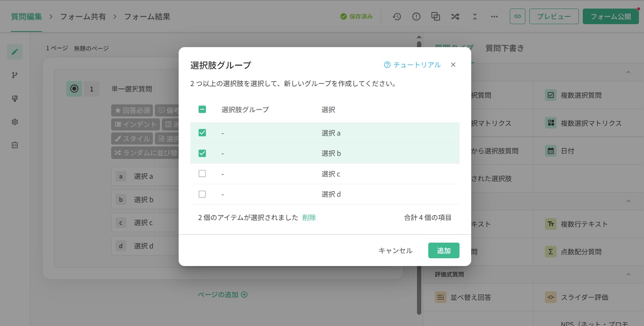Open the settings gear icon in sidebar
The image size is (644, 326).
(x=15, y=122)
